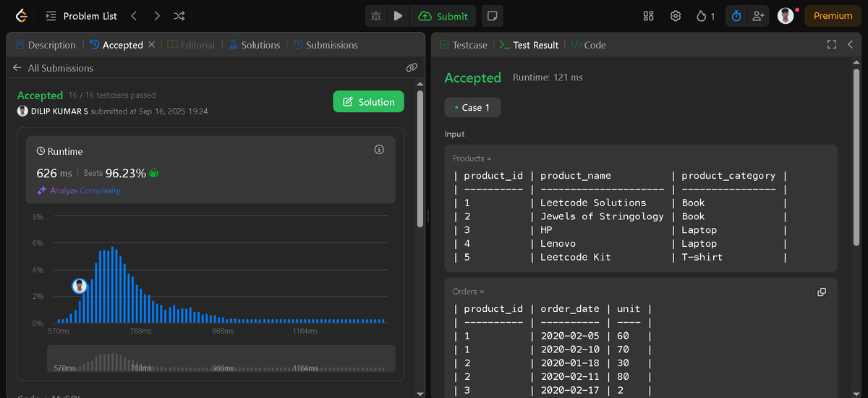Image resolution: width=868 pixels, height=398 pixels.
Task: Open the Solutions tab
Action: [254, 45]
